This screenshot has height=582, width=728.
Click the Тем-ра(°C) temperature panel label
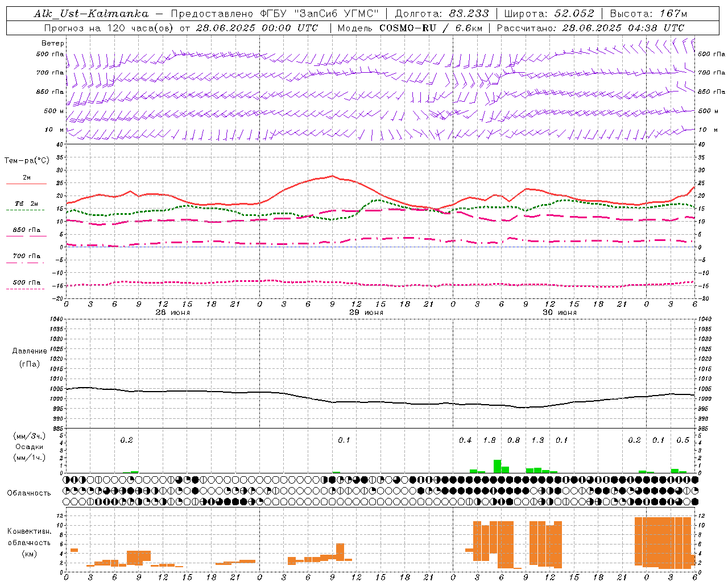27,161
